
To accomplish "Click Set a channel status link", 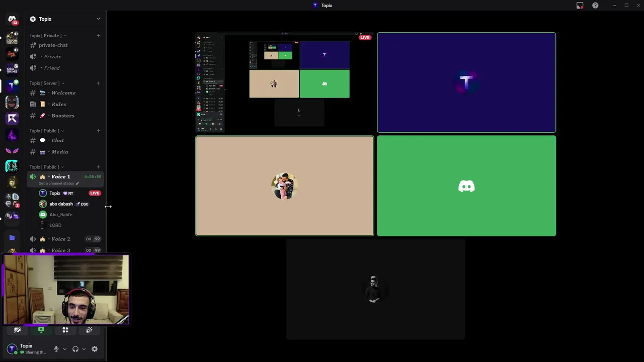I will click(x=56, y=184).
